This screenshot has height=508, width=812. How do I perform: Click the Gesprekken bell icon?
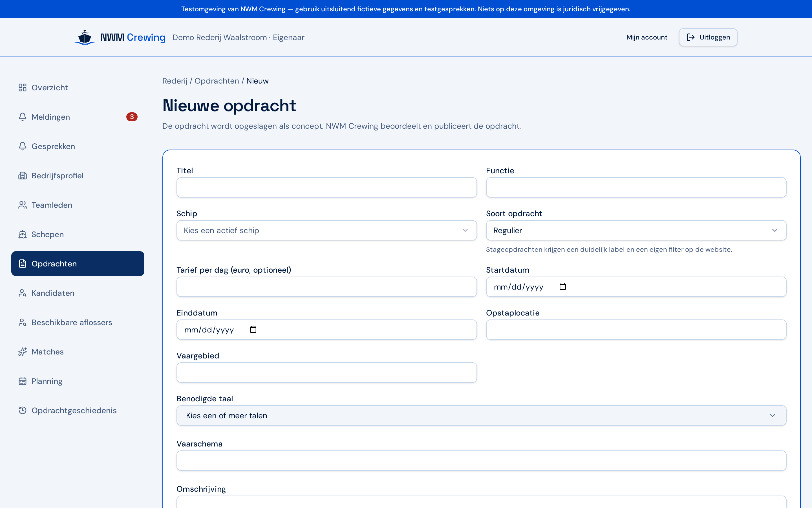[23, 146]
